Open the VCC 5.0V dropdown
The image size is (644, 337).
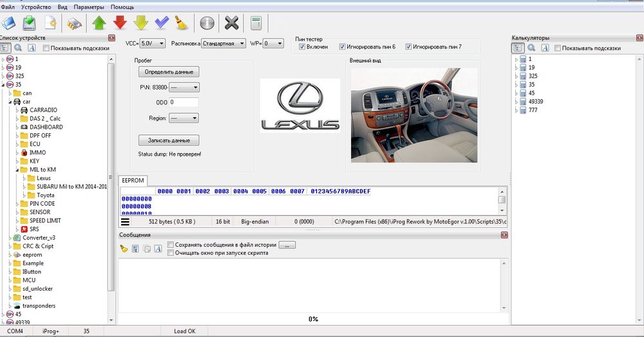(x=153, y=43)
